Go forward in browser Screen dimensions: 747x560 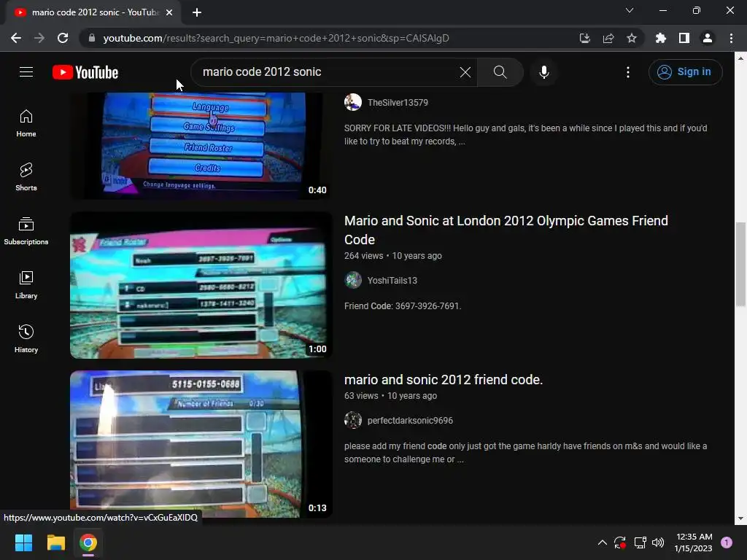39,38
